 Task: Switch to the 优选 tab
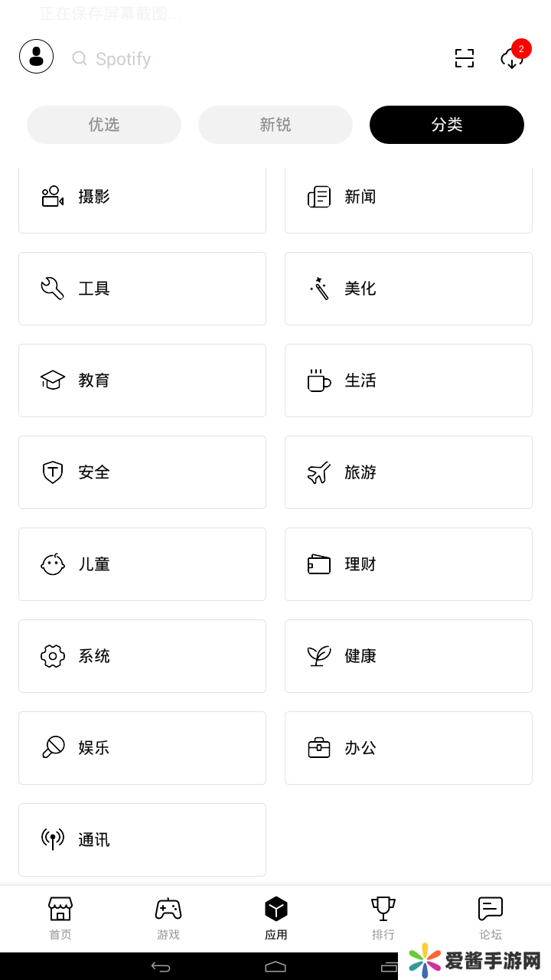pos(104,125)
